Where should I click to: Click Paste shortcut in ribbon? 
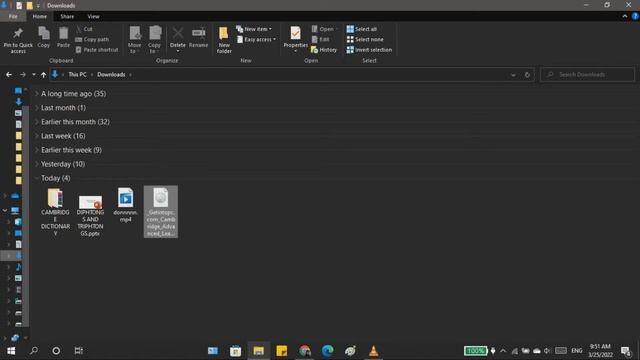(x=97, y=50)
